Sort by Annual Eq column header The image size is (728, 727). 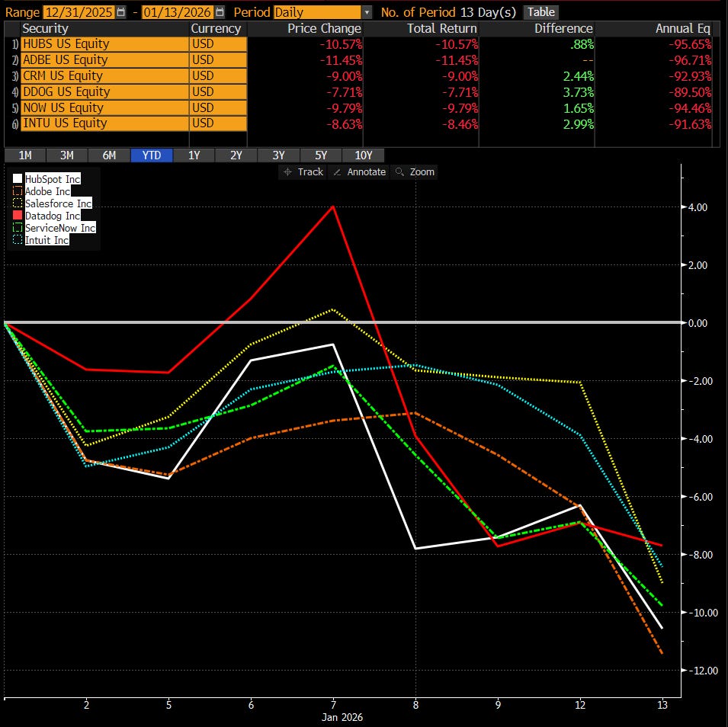tap(683, 29)
